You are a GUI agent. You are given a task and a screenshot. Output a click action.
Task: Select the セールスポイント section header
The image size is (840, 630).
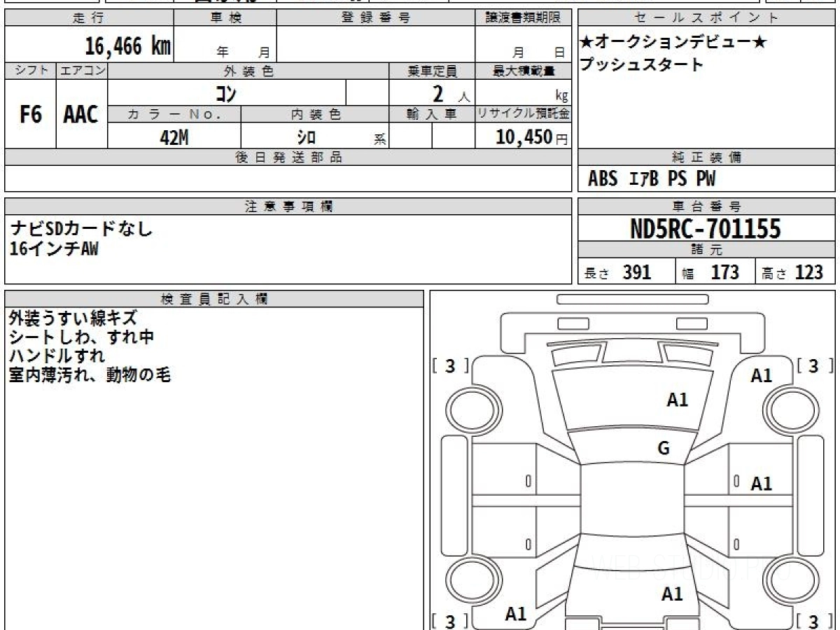[x=707, y=18]
